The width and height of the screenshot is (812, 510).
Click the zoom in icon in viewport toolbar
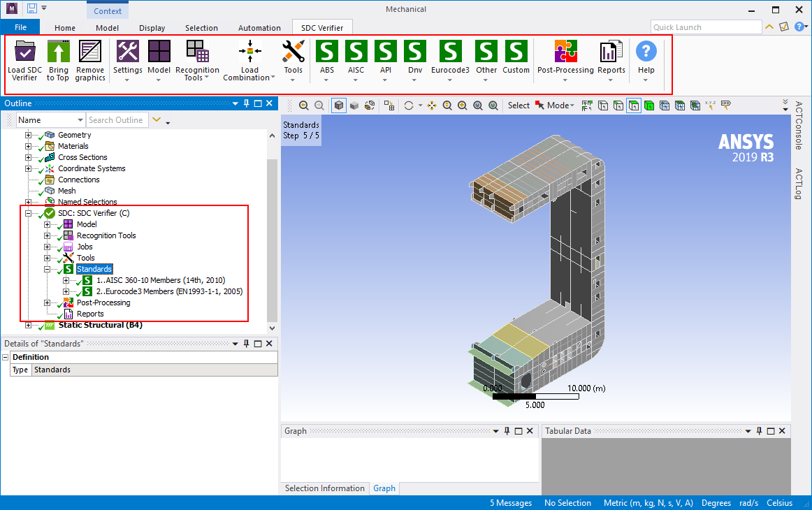click(463, 105)
